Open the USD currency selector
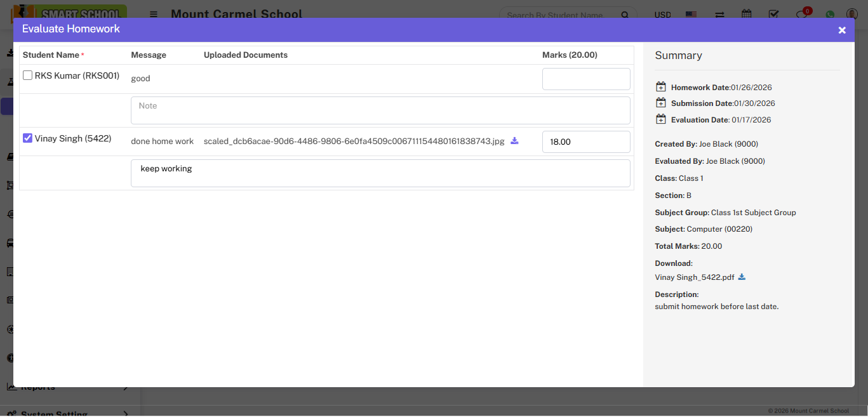 (x=662, y=15)
